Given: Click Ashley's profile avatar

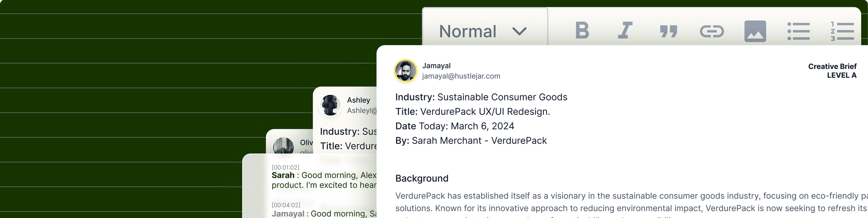Looking at the screenshot, I should (x=330, y=105).
